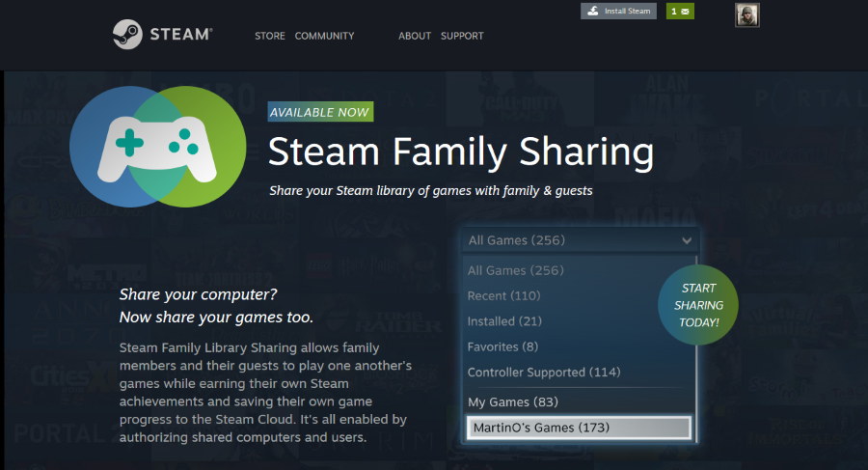Click the Install Steam button
Viewport: 868px width, 470px height.
618,11
